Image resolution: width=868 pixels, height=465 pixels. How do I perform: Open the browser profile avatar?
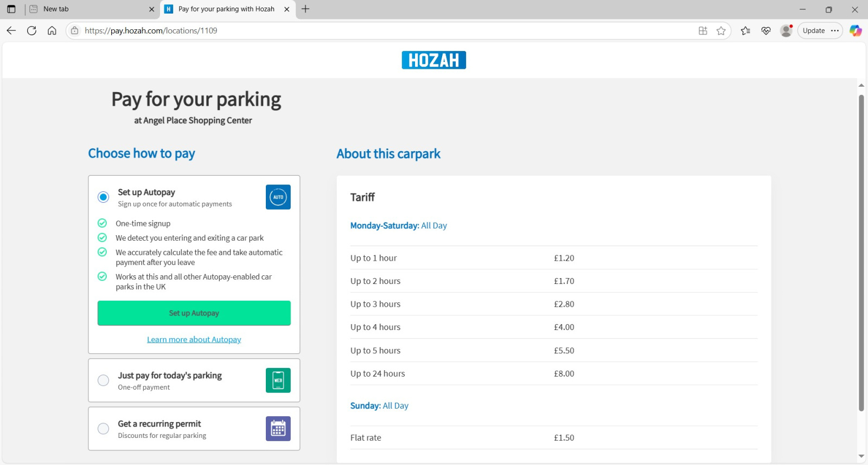(786, 31)
